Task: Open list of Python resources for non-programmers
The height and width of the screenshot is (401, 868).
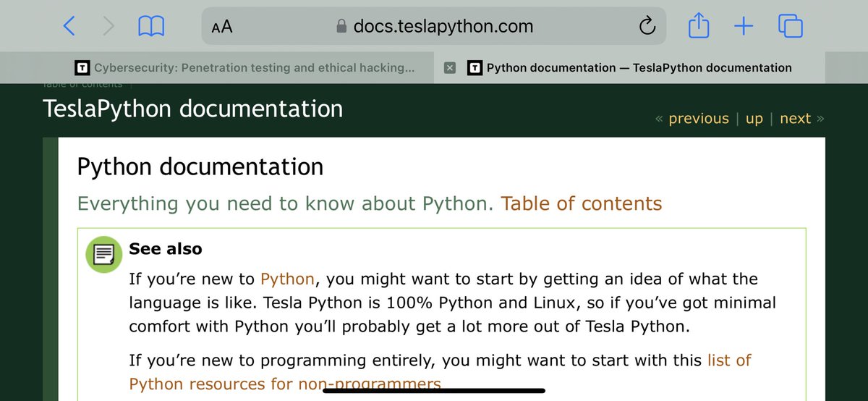Action: (x=441, y=371)
